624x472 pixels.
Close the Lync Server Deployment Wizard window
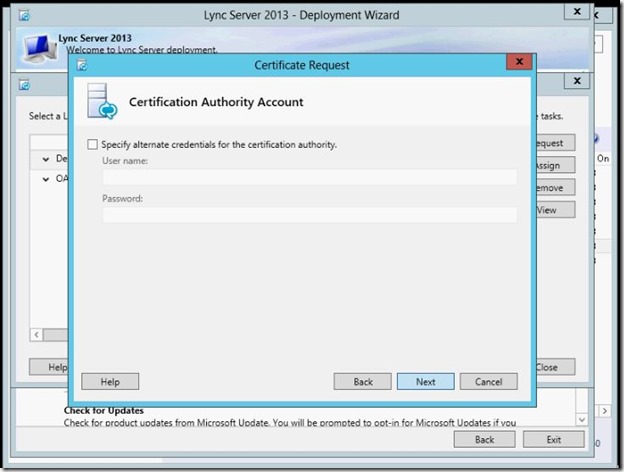(577, 12)
